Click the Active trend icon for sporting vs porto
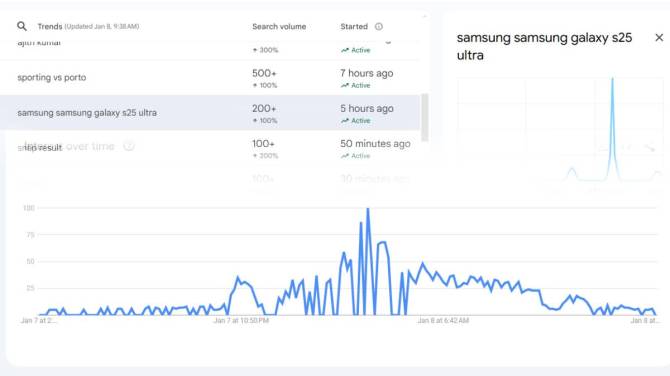The image size is (670, 376). 344,85
